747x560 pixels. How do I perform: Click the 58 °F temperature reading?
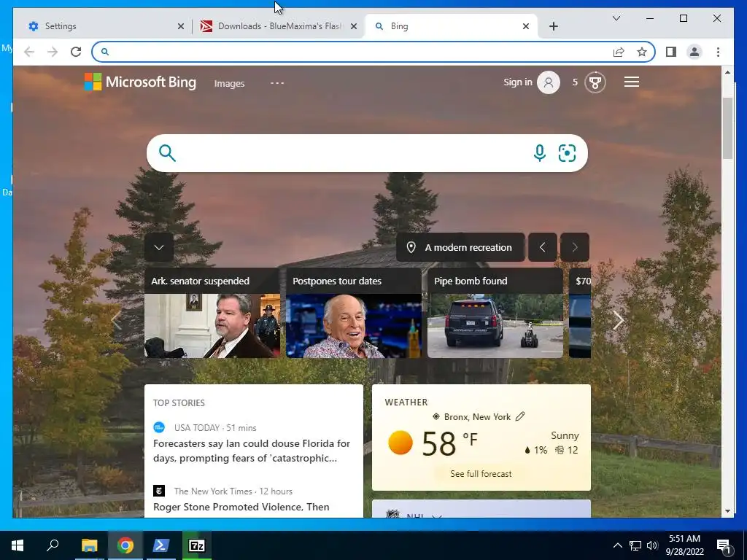[x=449, y=443]
